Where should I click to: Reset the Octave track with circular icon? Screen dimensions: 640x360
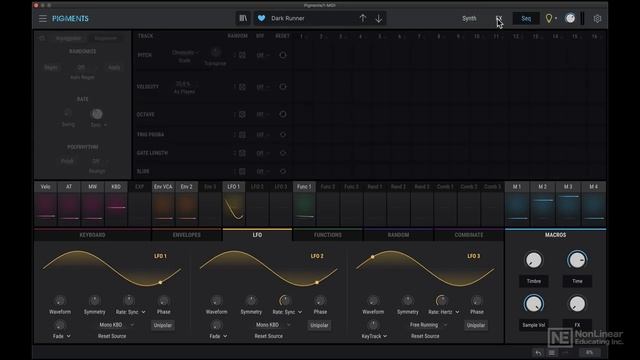[282, 114]
